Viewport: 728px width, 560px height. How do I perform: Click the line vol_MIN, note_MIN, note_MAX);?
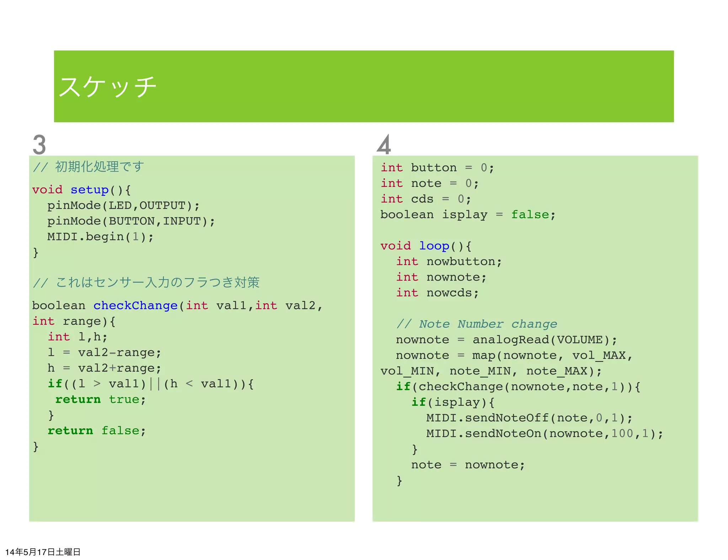coord(491,371)
